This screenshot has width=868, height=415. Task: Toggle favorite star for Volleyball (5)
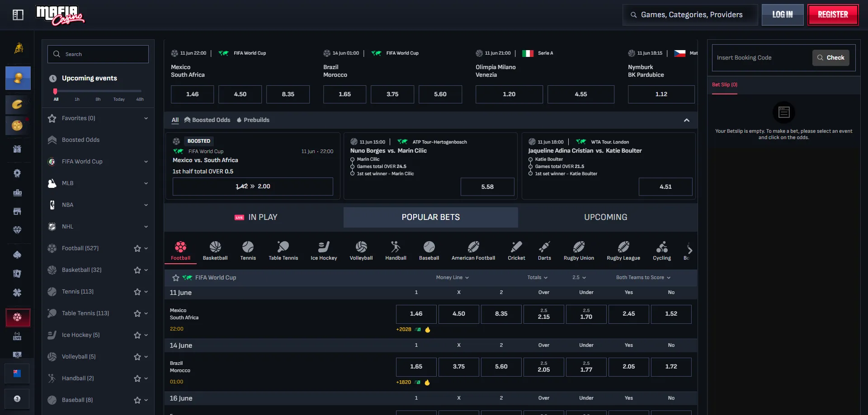[137, 357]
